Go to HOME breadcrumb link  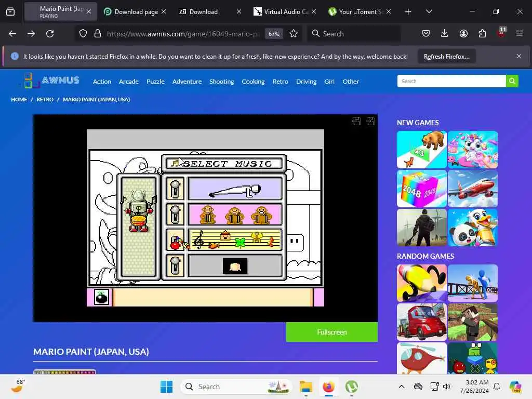click(x=19, y=99)
